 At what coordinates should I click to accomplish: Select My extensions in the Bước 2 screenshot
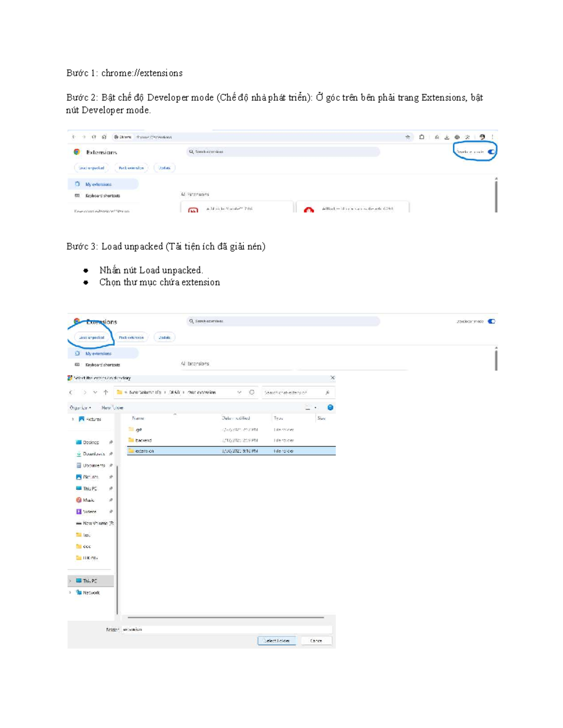point(103,184)
